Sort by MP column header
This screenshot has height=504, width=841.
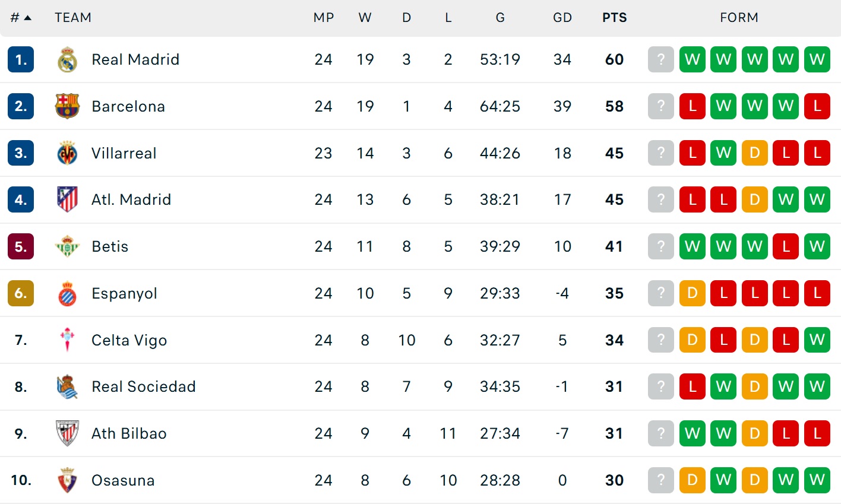click(324, 18)
